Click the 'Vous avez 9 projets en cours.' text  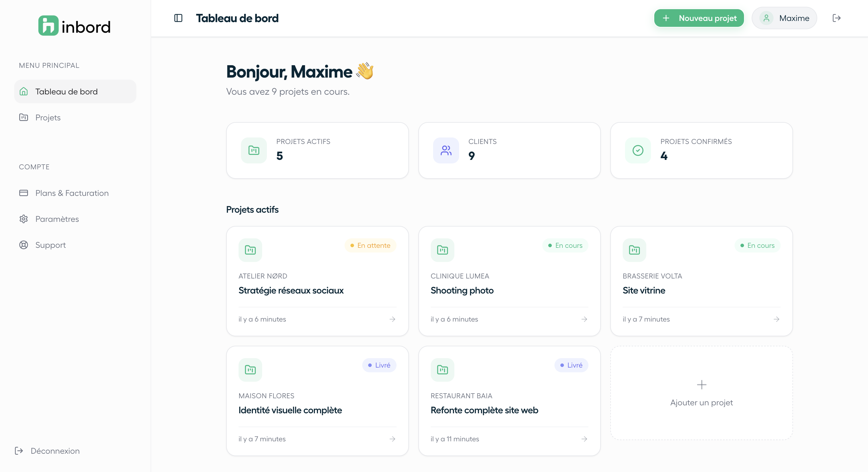pos(288,91)
